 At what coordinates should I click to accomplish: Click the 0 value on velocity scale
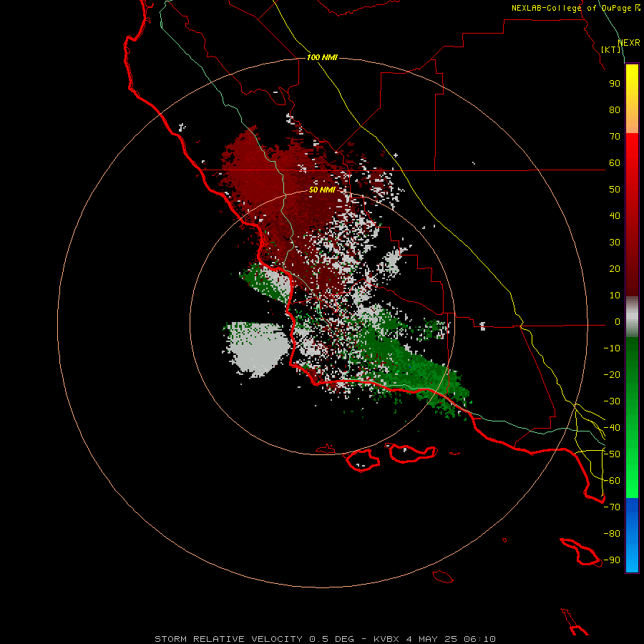(618, 321)
